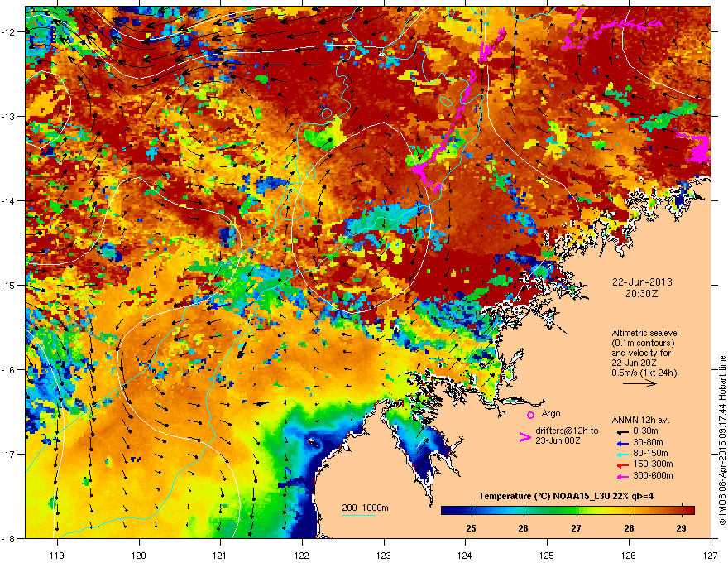Image resolution: width=728 pixels, height=563 pixels.
Task: Click the blue 30-80m arrow legend symbol
Action: pyautogui.click(x=622, y=443)
